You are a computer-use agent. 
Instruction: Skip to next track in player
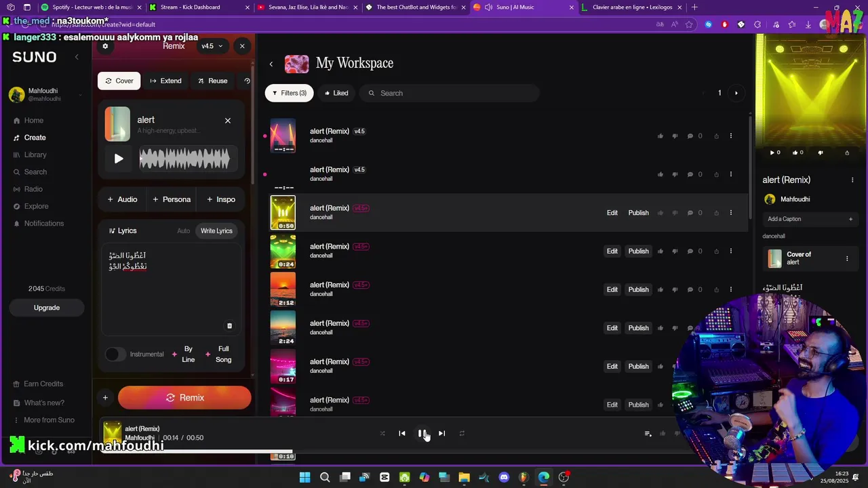441,434
